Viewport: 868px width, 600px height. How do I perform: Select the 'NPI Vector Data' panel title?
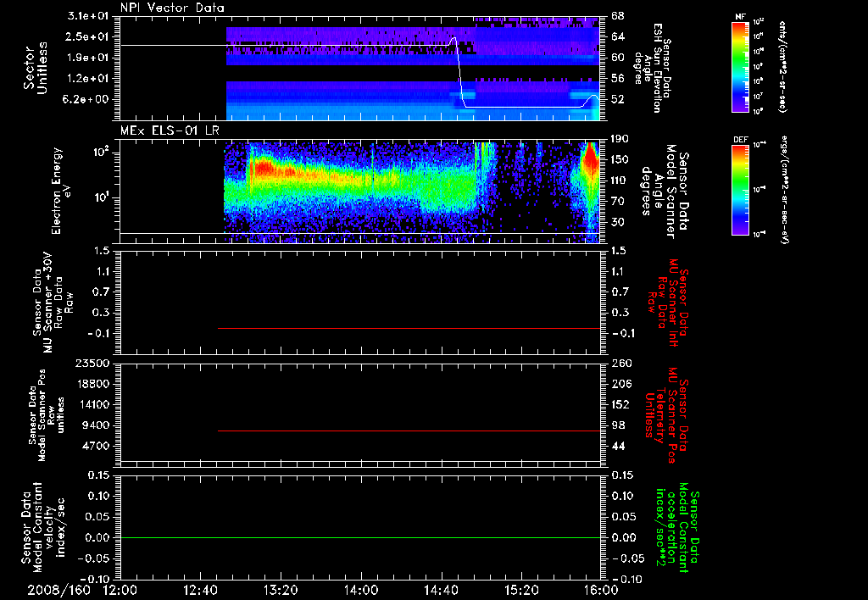(x=172, y=8)
